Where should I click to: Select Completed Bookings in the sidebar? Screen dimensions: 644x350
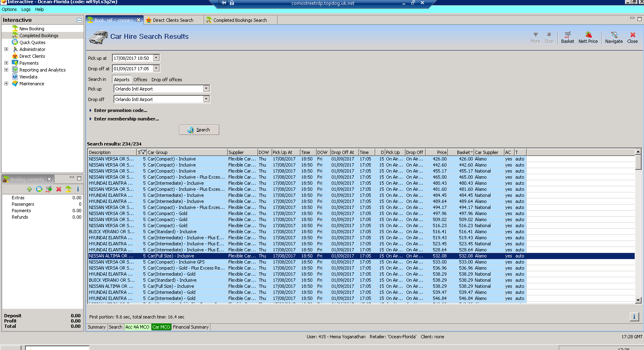pos(39,36)
